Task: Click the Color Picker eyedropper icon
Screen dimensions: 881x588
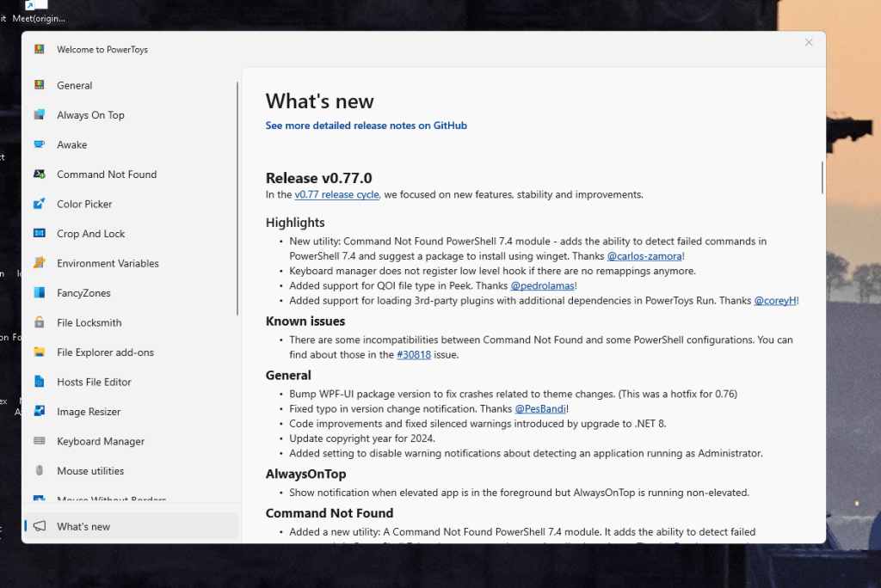Action: (x=40, y=204)
